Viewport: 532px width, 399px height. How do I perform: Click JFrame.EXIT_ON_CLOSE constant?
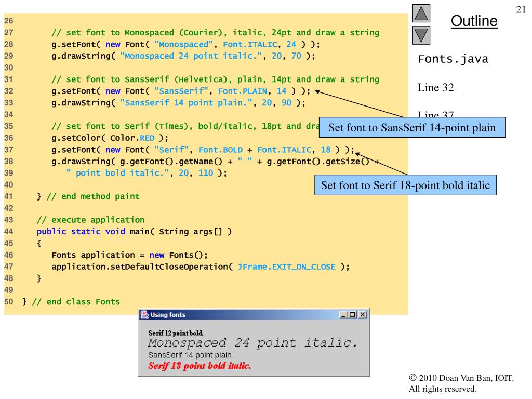tap(286, 267)
